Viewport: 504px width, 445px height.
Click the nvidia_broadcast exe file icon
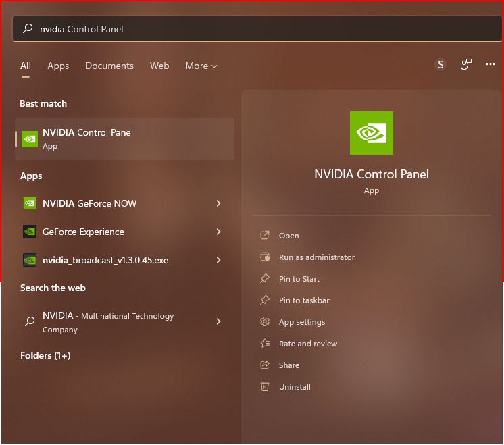click(30, 260)
